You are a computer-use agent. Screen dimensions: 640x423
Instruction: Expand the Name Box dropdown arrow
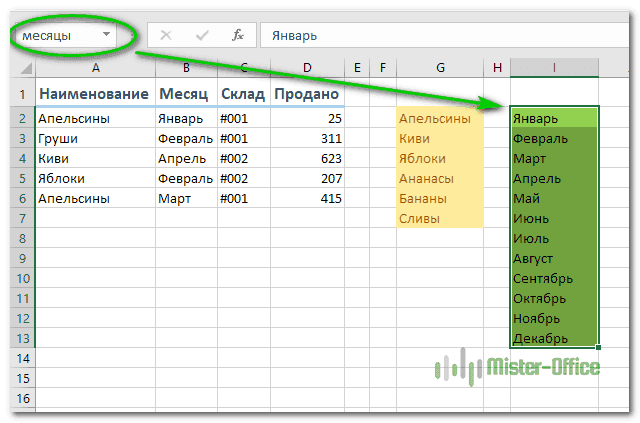click(x=106, y=35)
